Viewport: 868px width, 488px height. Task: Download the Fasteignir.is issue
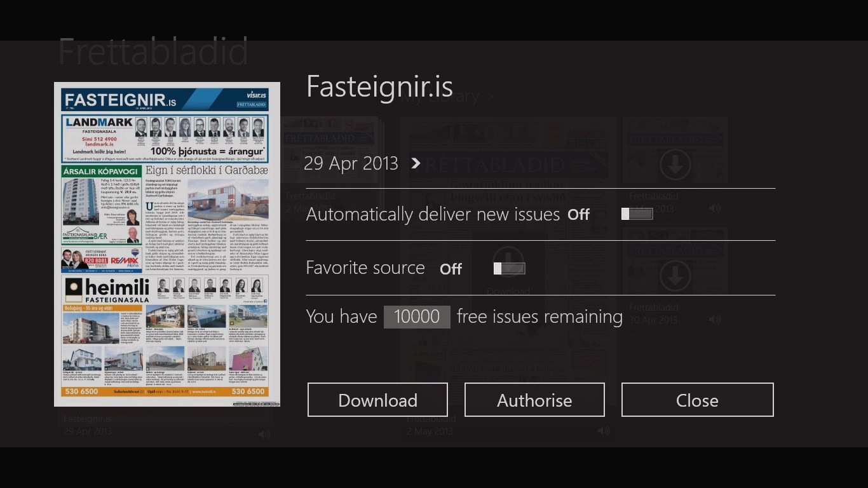(377, 400)
